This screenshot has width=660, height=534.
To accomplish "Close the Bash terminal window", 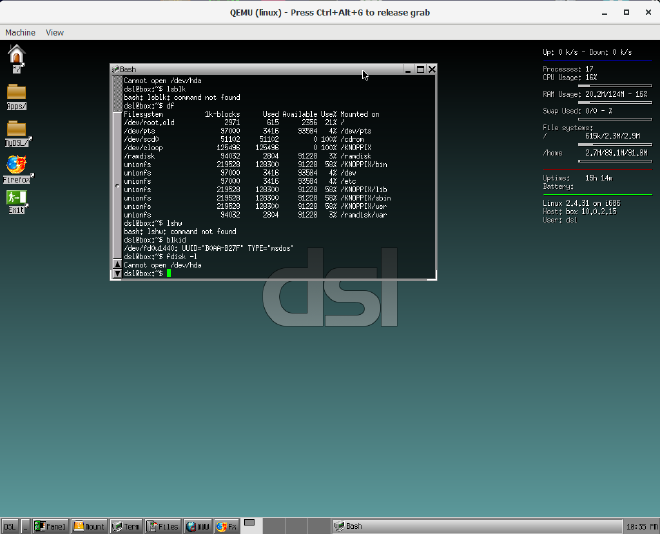I will (432, 69).
